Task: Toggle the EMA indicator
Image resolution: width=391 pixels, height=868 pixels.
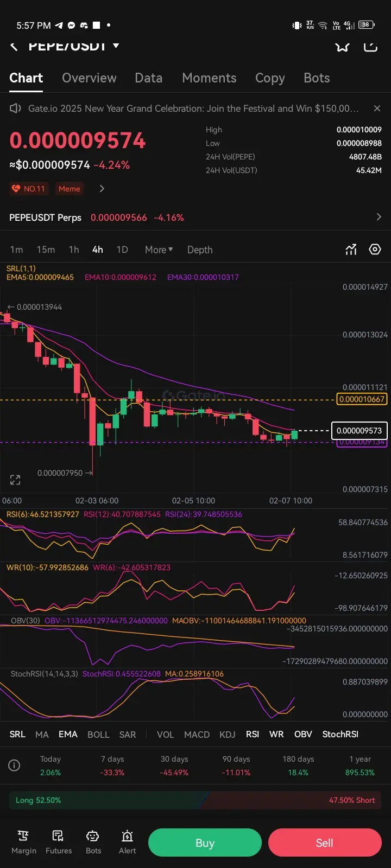Action: click(x=68, y=734)
